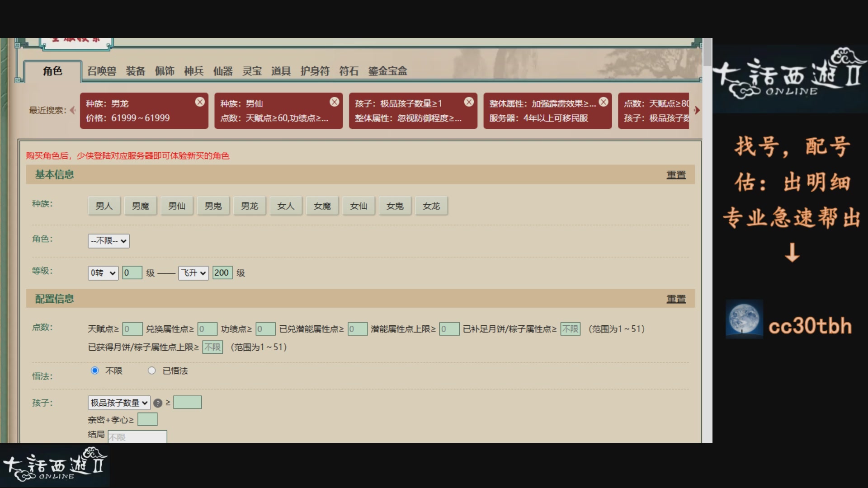Image resolution: width=868 pixels, height=488 pixels.
Task: Focus the 极品孩子数量 ≥ value field
Action: click(x=188, y=402)
